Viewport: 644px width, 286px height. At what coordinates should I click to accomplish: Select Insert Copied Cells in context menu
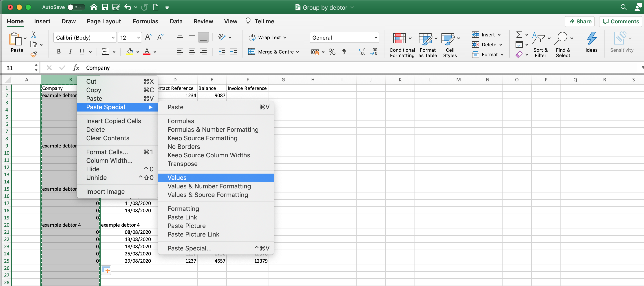(x=113, y=121)
